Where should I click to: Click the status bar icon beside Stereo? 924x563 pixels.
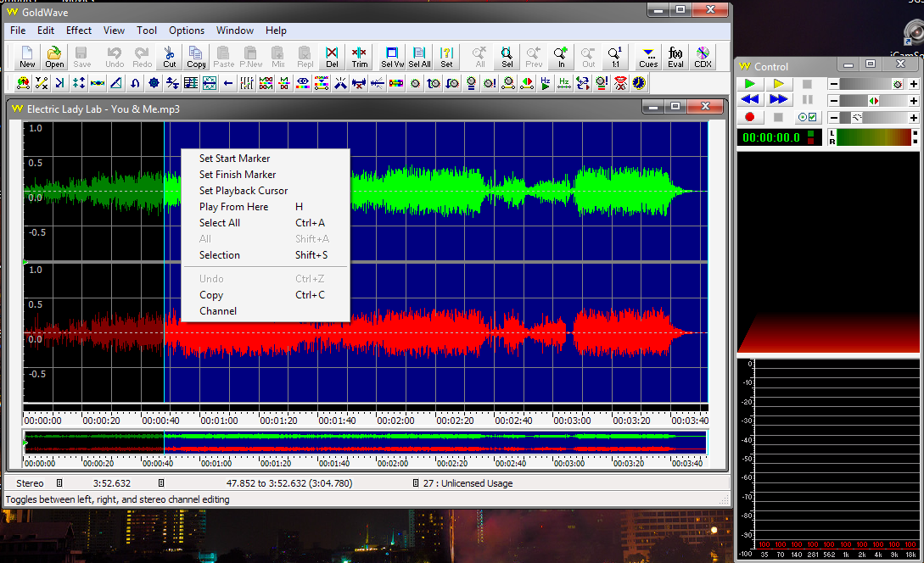pos(59,483)
